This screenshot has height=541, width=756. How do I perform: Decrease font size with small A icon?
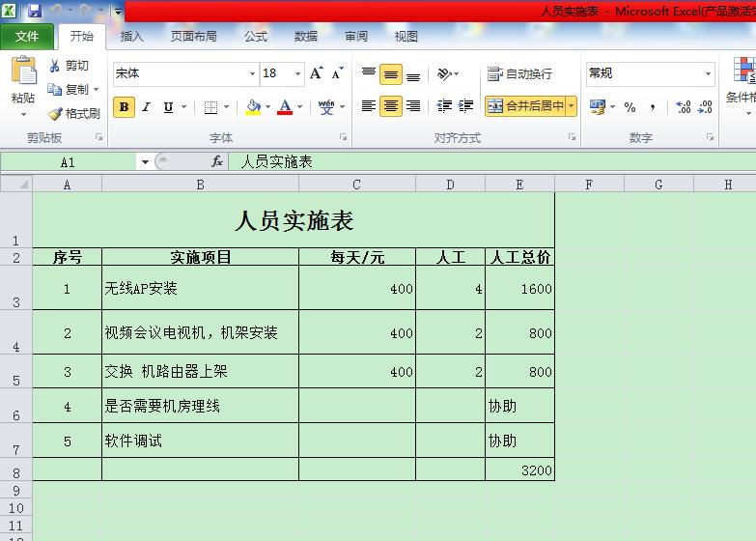[x=338, y=72]
